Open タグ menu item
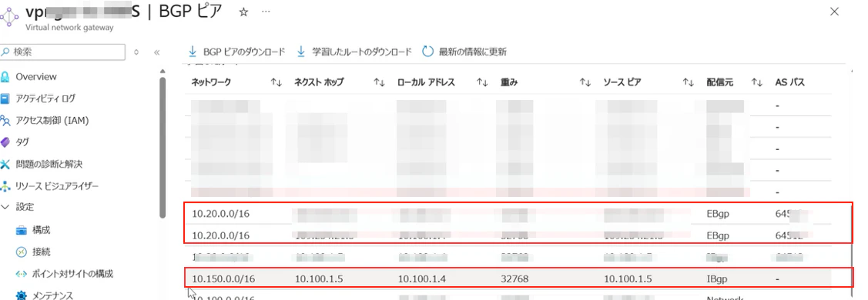This screenshot has height=300, width=868. (22, 142)
